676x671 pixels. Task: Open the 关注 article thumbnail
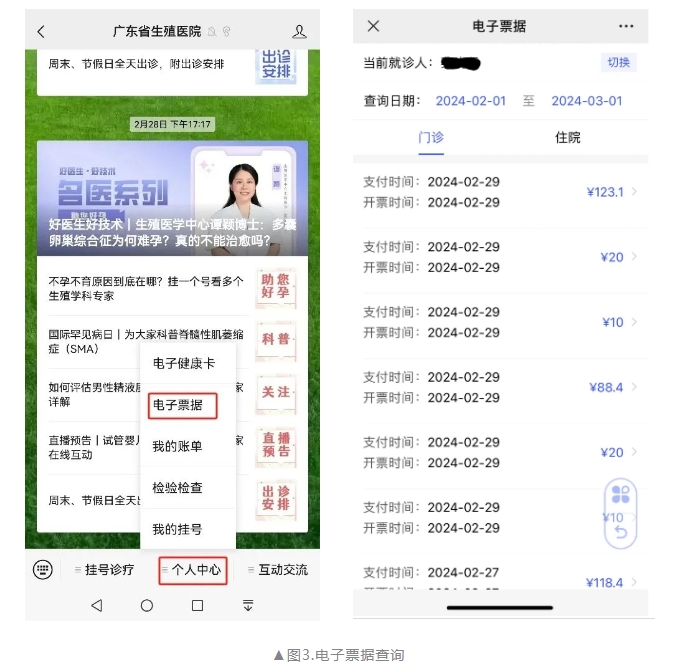276,394
